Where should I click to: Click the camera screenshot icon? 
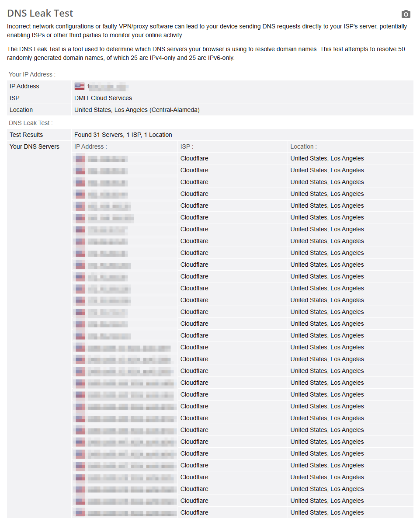tap(406, 14)
